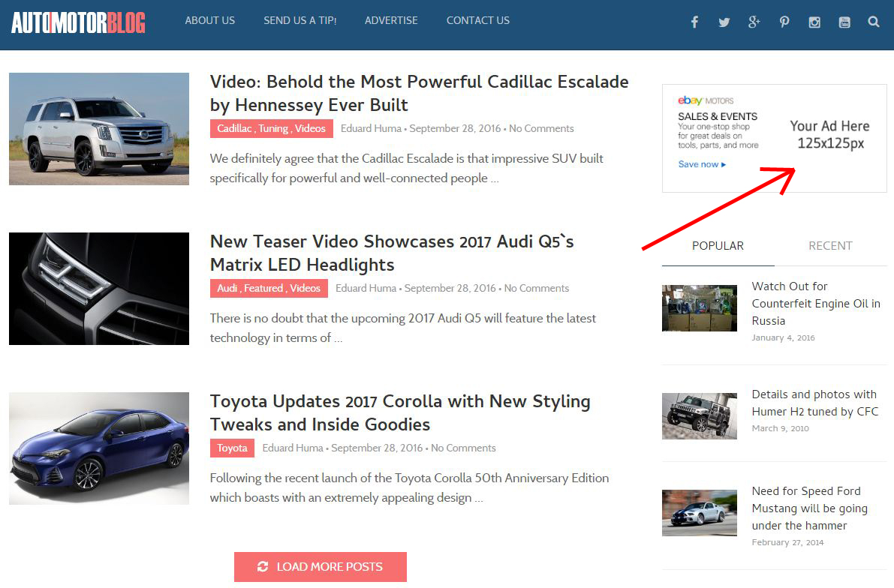Open the Google Plus social icon
The image size is (894, 588).
coord(754,22)
